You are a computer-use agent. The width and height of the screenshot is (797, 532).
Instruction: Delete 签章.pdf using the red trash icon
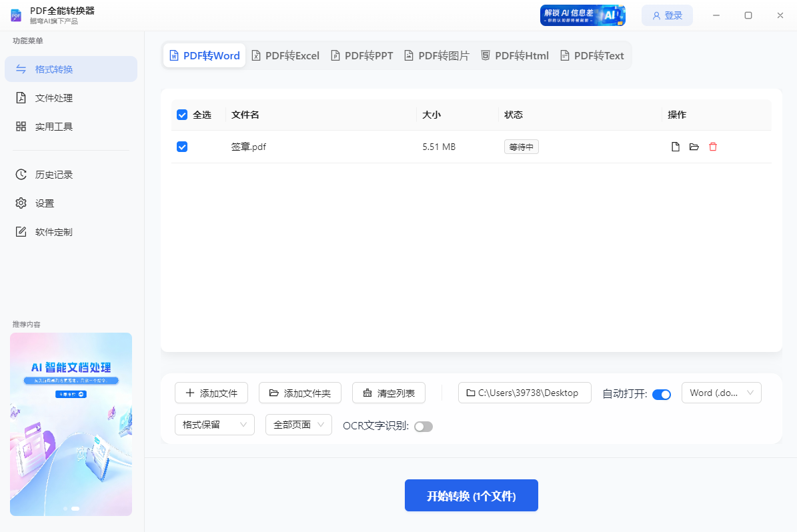pos(712,146)
